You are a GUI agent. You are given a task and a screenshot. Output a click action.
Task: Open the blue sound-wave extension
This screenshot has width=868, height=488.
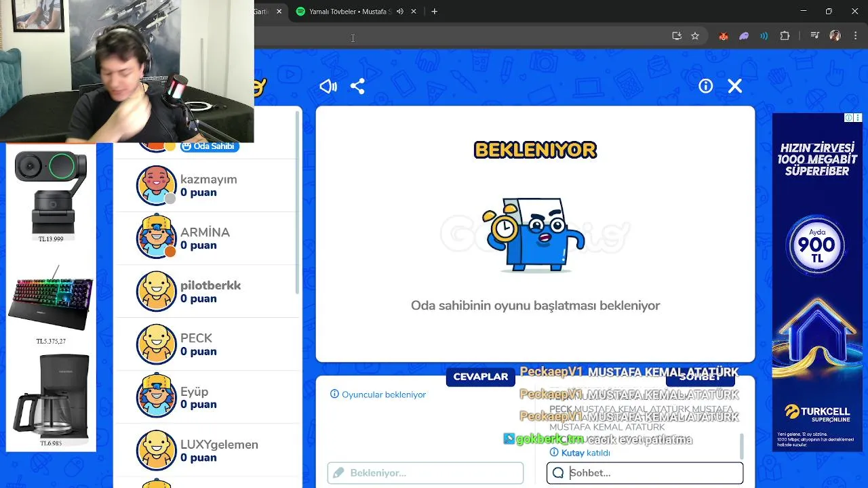click(x=764, y=36)
